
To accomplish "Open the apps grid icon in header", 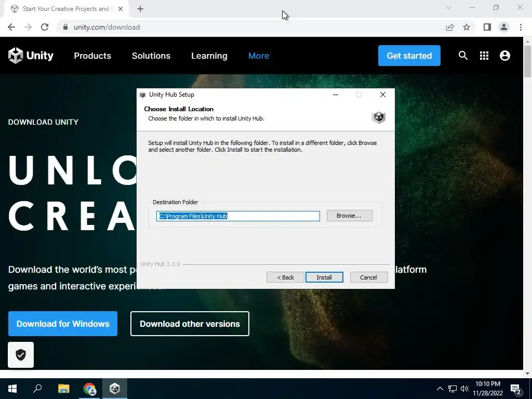I will click(x=484, y=56).
